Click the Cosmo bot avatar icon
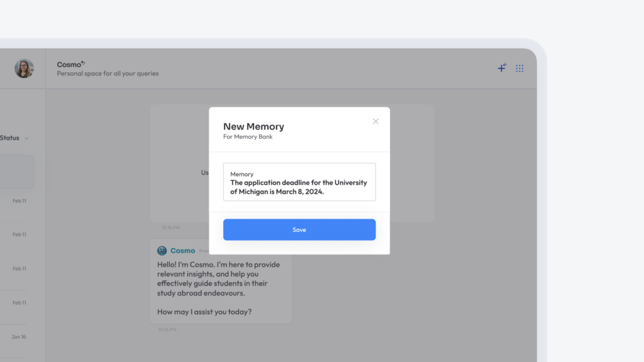The height and width of the screenshot is (362, 644). pos(162,250)
